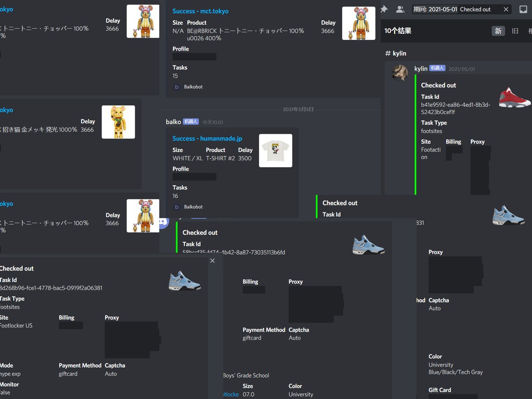The image size is (532, 399).
Task: Click the Task Id b41e9592-ea86-4ed1-8b3d text
Action: point(456,108)
